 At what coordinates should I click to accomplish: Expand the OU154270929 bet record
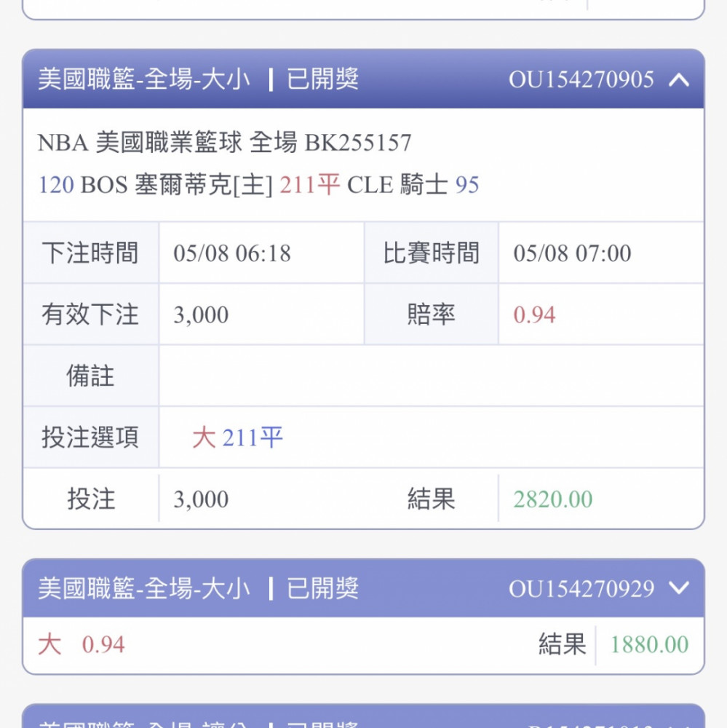click(x=678, y=588)
